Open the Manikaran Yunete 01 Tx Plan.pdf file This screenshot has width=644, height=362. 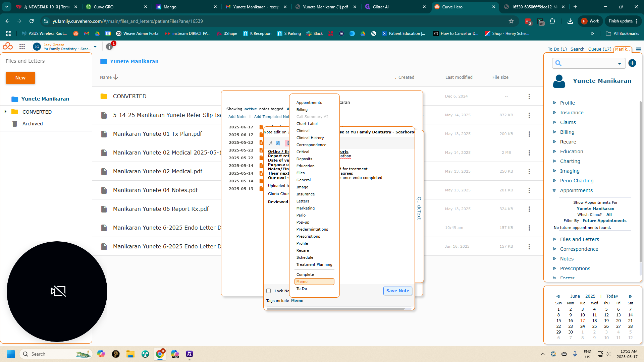pos(157,134)
